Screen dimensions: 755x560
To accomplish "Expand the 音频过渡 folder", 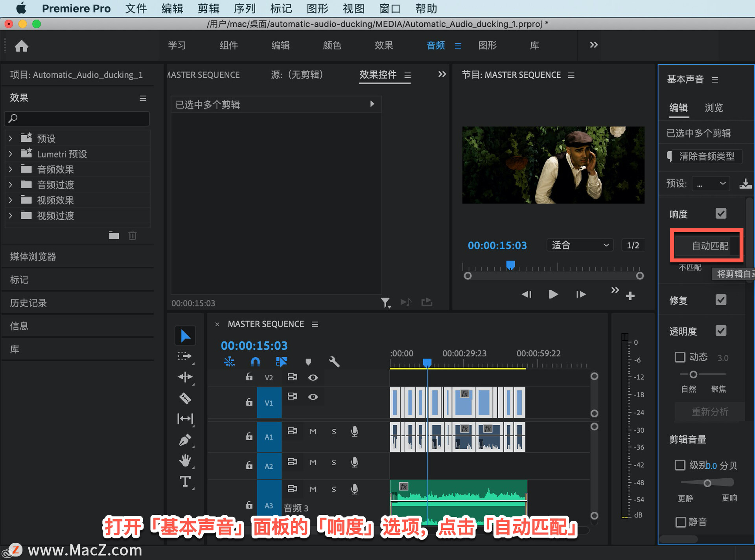I will point(11,185).
